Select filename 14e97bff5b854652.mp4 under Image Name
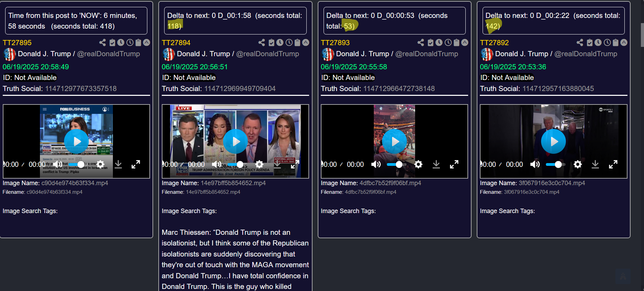The image size is (644, 291). 233,183
